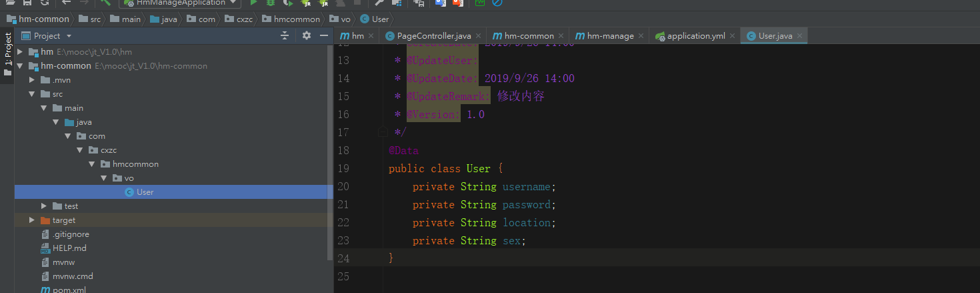Collapse the java source folder arrow
Image resolution: width=980 pixels, height=293 pixels.
coord(55,122)
